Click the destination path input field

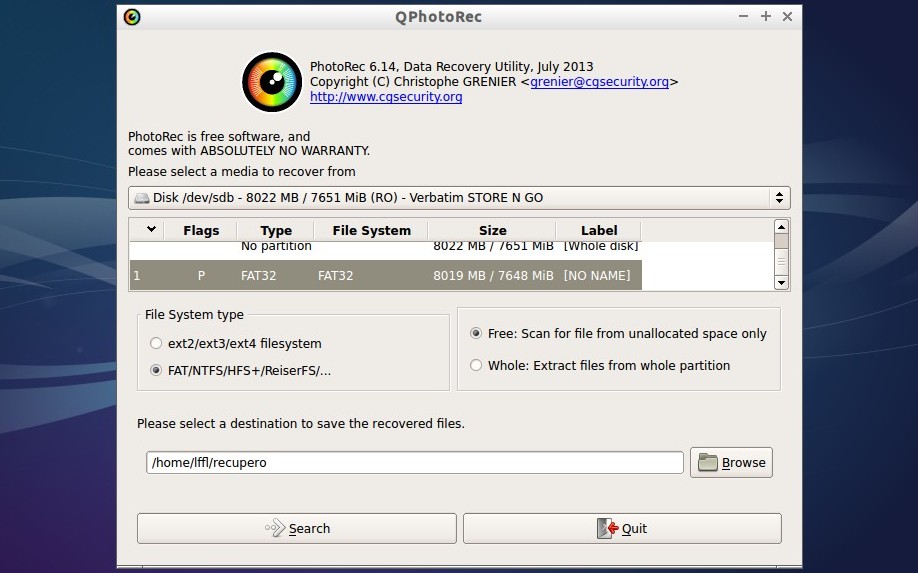coord(415,462)
